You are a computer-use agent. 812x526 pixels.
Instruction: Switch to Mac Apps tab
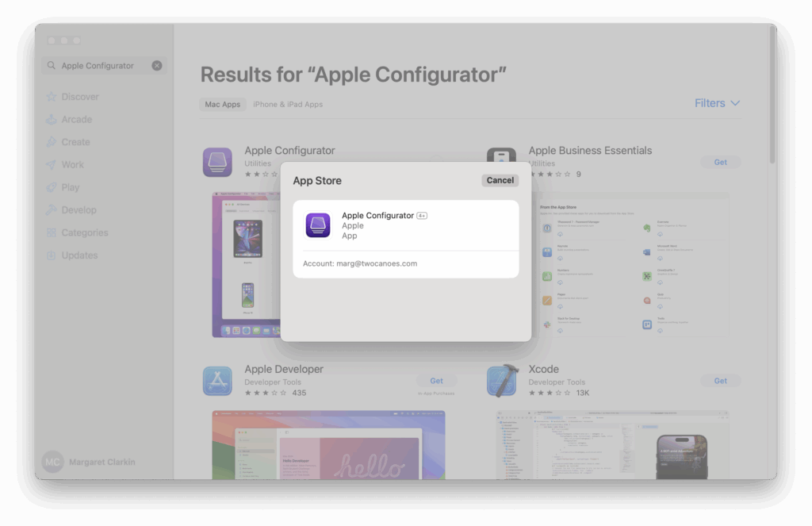[223, 104]
